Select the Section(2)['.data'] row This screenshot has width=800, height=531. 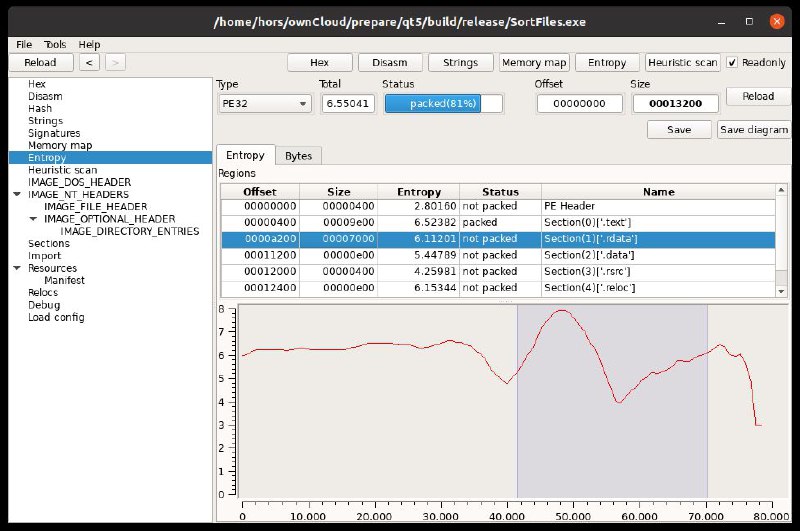[498, 255]
